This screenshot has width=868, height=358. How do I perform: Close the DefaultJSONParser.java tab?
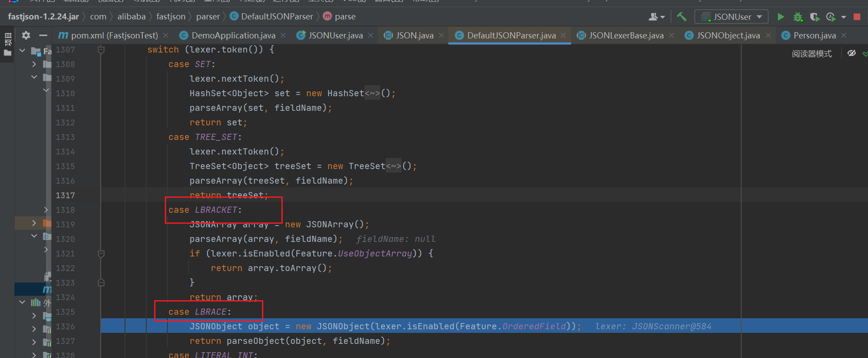(x=563, y=35)
